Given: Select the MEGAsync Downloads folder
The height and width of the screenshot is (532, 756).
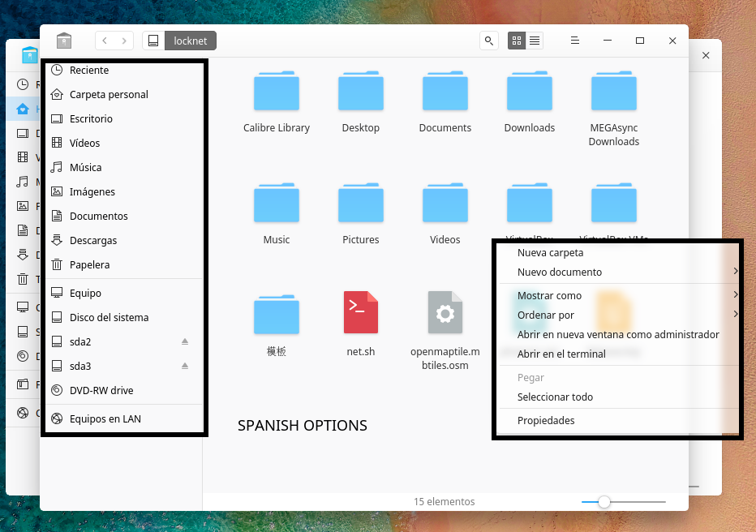Looking at the screenshot, I should coord(614,109).
